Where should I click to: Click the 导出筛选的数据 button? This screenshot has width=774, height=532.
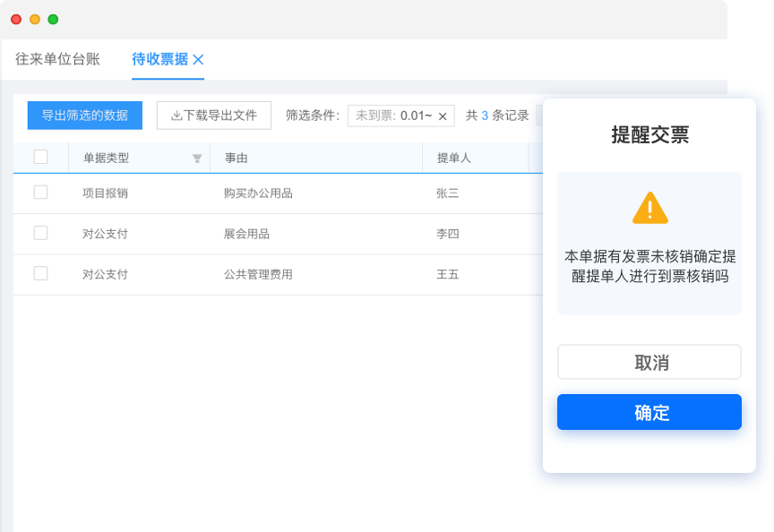coord(84,115)
